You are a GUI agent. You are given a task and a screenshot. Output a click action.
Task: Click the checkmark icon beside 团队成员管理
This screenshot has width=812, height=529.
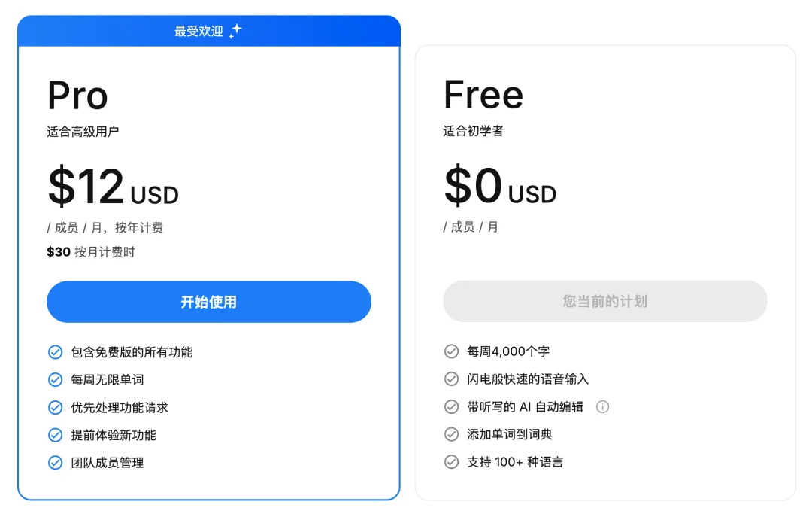[x=56, y=463]
